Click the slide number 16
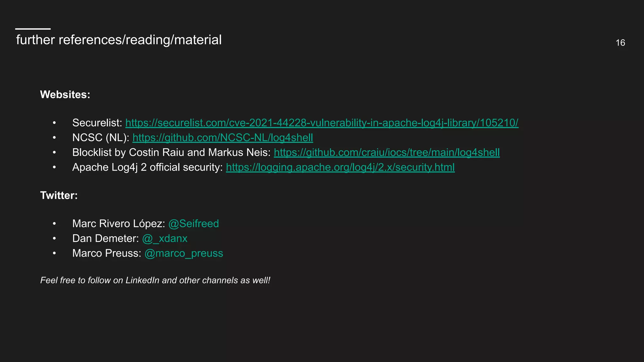Image resolution: width=644 pixels, height=362 pixels. pyautogui.click(x=620, y=43)
